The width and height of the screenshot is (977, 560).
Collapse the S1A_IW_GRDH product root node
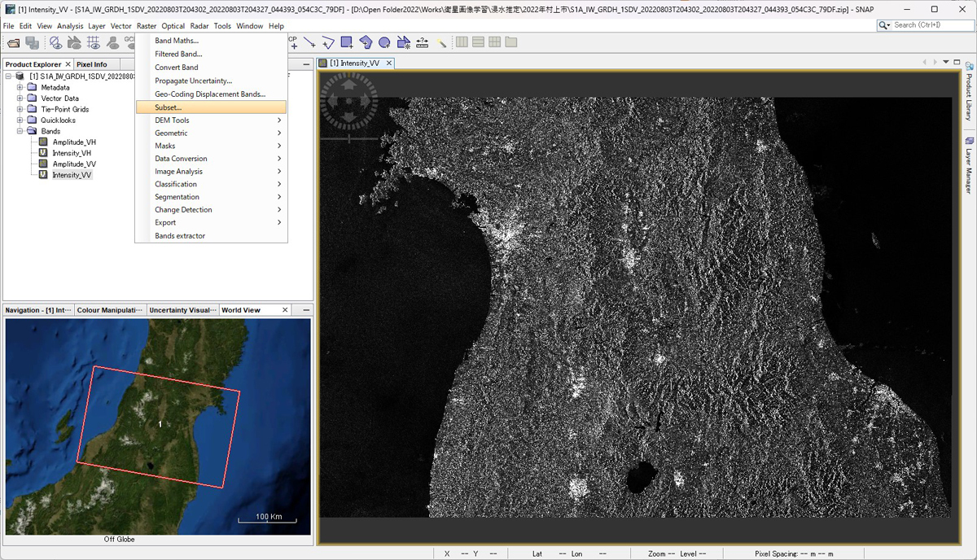click(8, 77)
